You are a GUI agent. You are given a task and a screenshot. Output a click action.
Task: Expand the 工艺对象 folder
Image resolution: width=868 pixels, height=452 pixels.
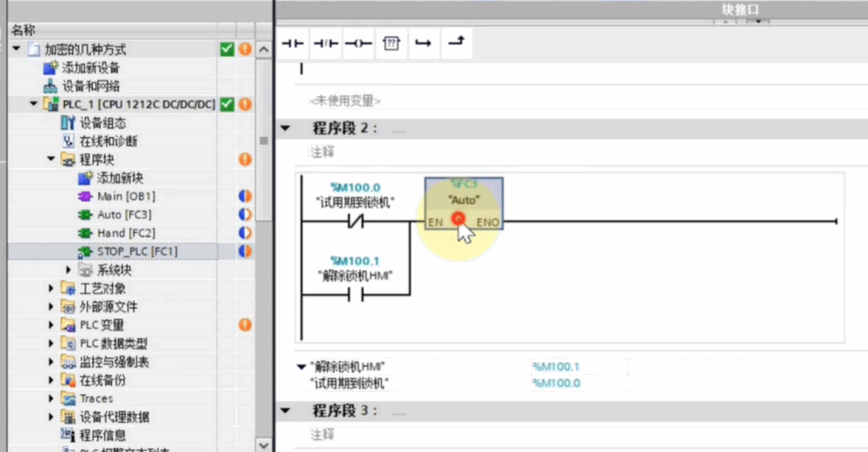51,289
